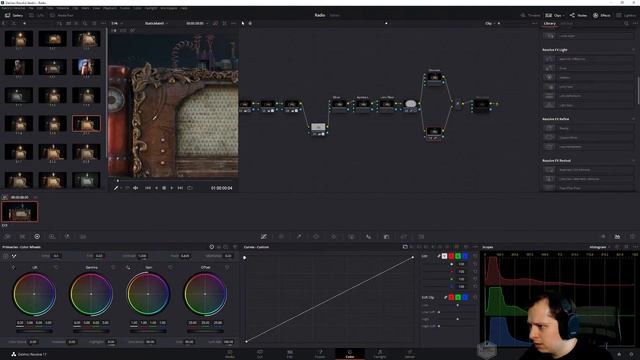The image size is (640, 360).
Task: Collapse the Resolve FX Refine section
Action: coord(633,119)
